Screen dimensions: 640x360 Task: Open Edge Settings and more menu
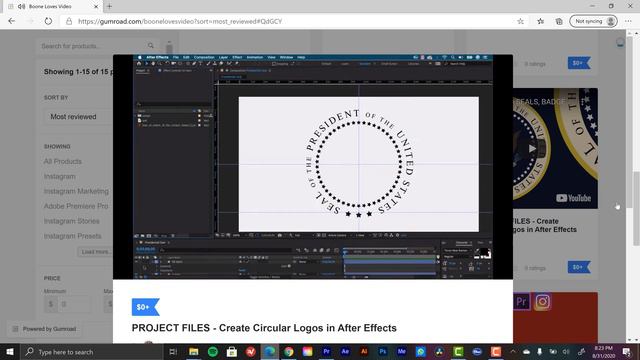[628, 21]
